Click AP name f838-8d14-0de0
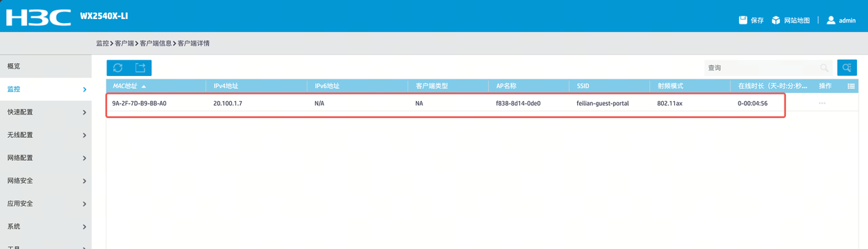The image size is (868, 249). 518,104
